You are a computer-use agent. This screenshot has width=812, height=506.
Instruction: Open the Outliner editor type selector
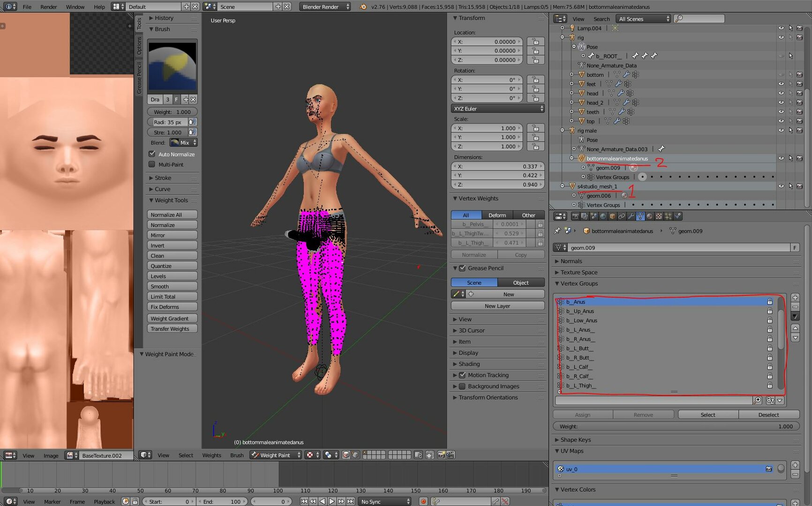560,19
